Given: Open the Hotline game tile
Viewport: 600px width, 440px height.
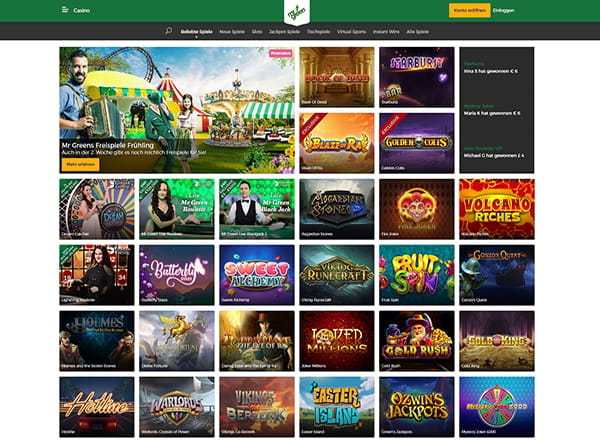Looking at the screenshot, I should [97, 407].
